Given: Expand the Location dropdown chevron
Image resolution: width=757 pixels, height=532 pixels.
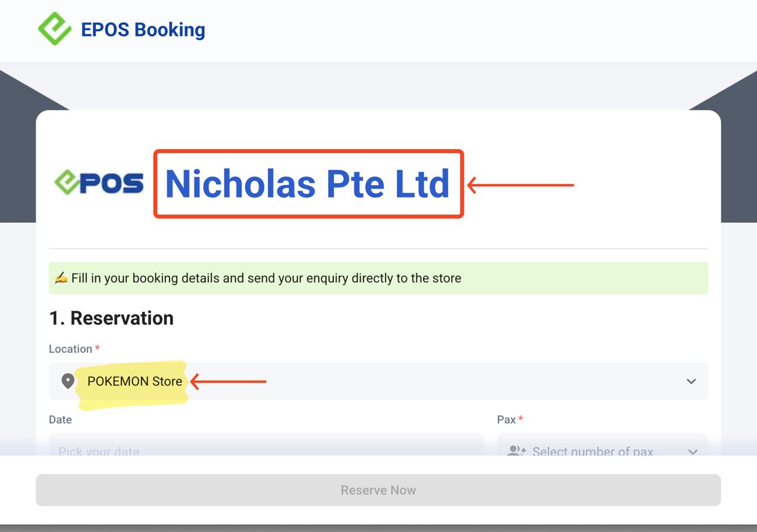Looking at the screenshot, I should [691, 381].
